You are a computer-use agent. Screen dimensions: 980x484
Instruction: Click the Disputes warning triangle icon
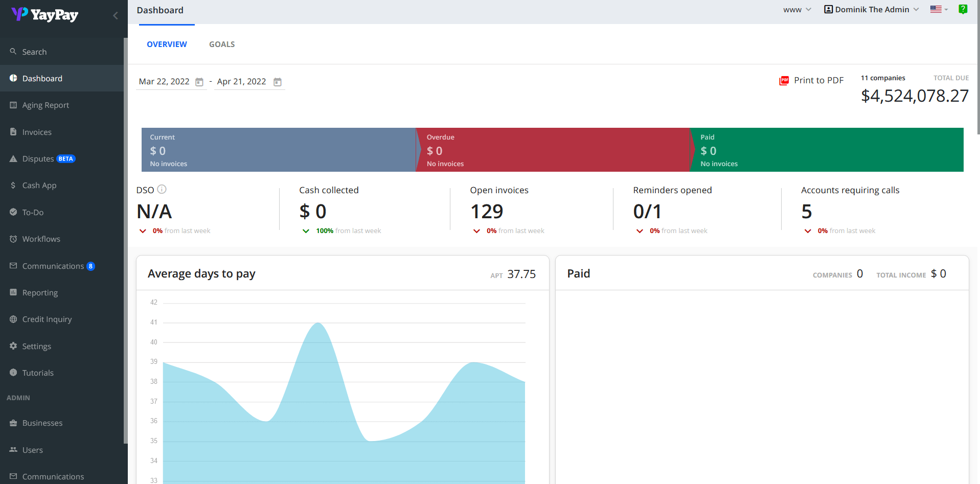[x=13, y=158]
